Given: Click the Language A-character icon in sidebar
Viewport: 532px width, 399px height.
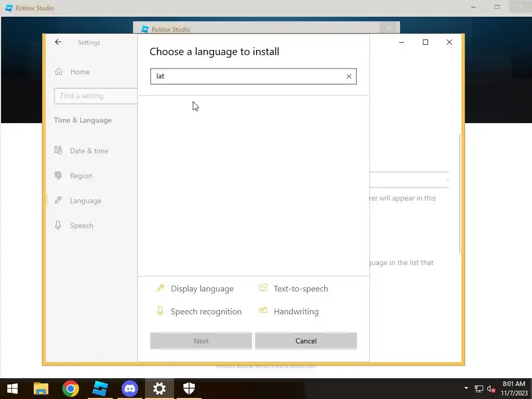Looking at the screenshot, I should (x=58, y=200).
